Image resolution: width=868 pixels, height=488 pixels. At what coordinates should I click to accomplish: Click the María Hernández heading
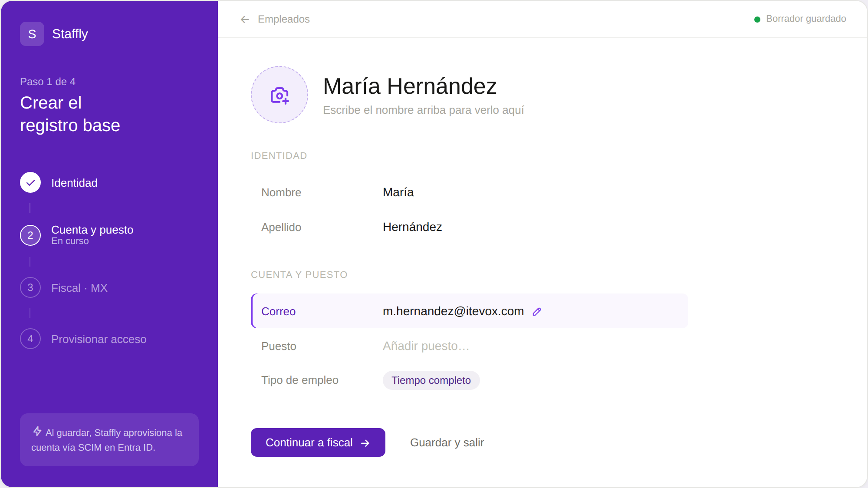point(410,86)
